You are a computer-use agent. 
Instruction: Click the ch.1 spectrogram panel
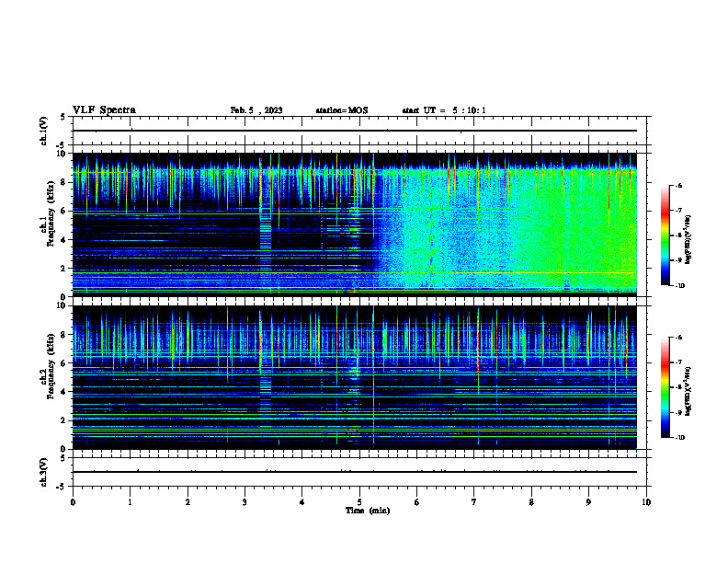click(355, 224)
